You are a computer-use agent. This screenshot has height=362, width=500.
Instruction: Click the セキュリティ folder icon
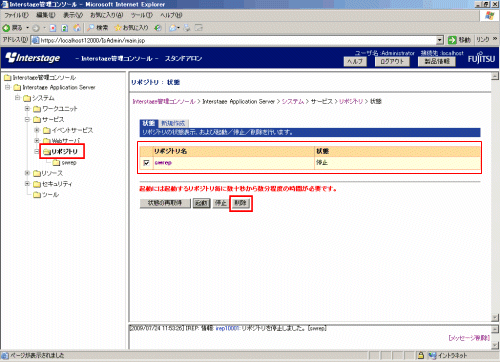tap(37, 184)
